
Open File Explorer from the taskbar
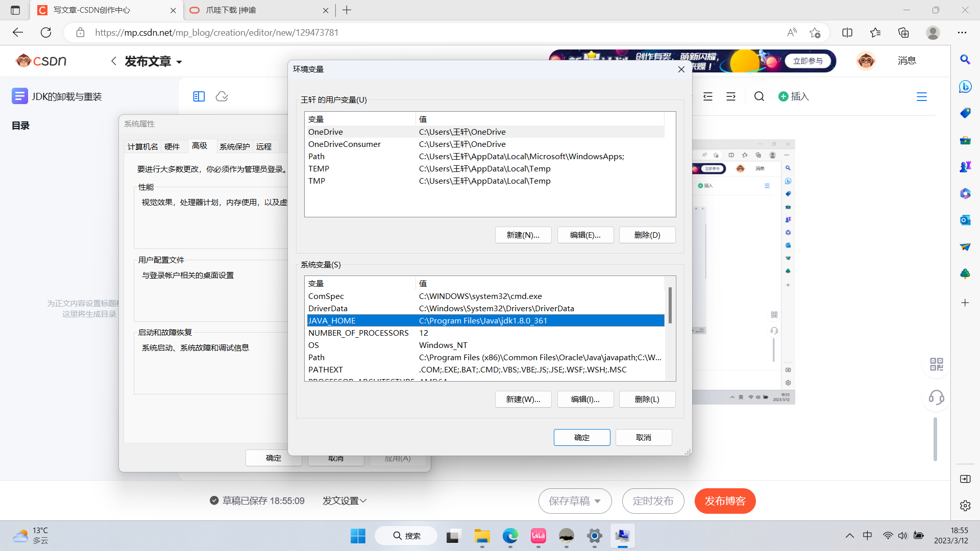click(482, 536)
